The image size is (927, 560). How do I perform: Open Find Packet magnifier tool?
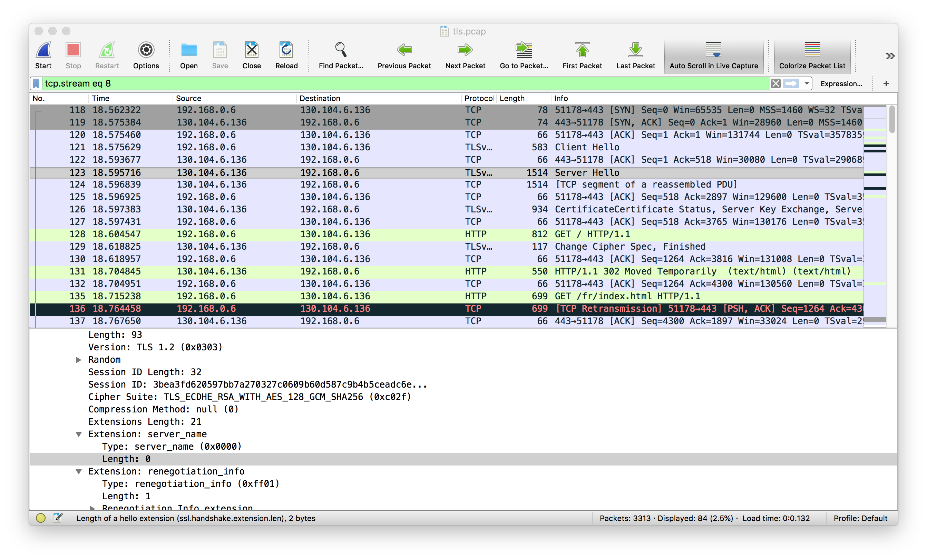pyautogui.click(x=341, y=50)
